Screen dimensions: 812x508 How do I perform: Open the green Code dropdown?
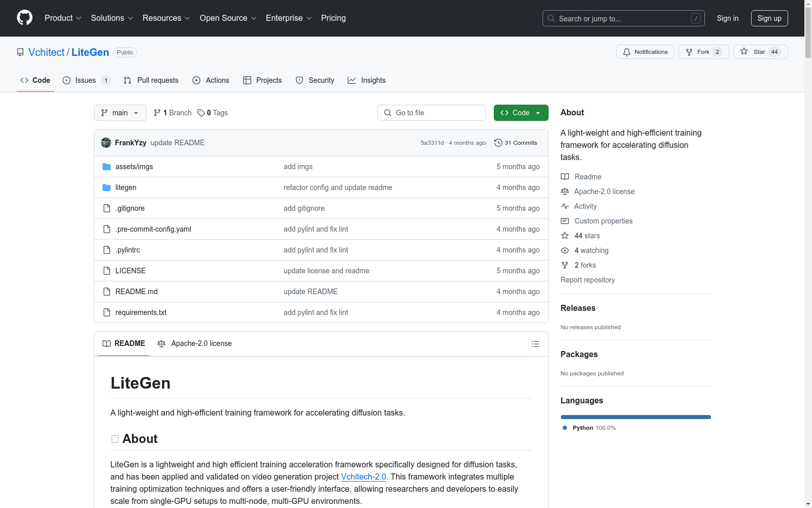click(521, 113)
